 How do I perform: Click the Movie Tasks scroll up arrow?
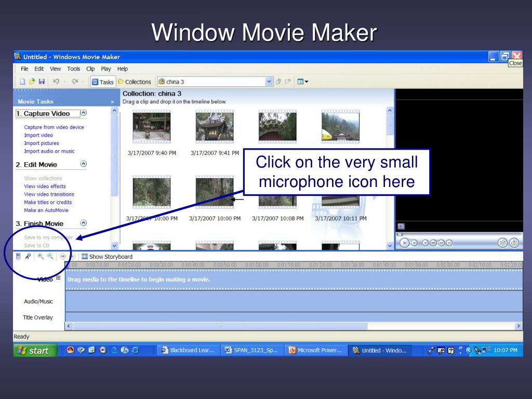coord(114,111)
